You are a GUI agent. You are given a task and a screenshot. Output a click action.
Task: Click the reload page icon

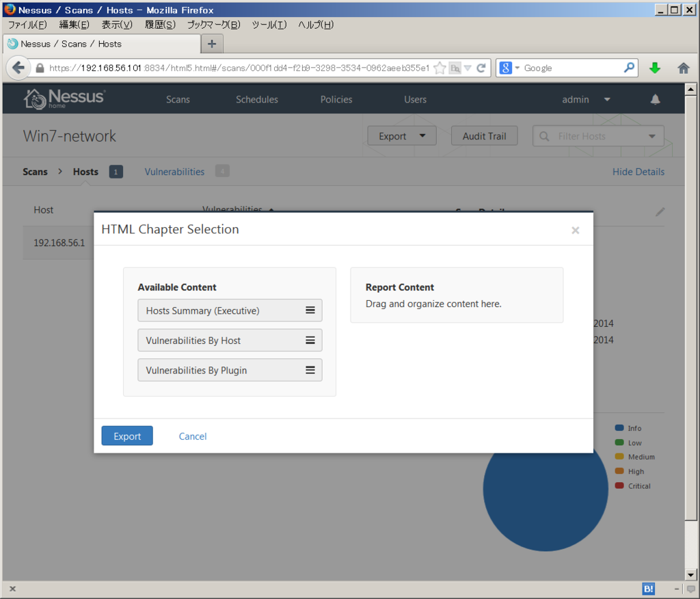pos(481,68)
